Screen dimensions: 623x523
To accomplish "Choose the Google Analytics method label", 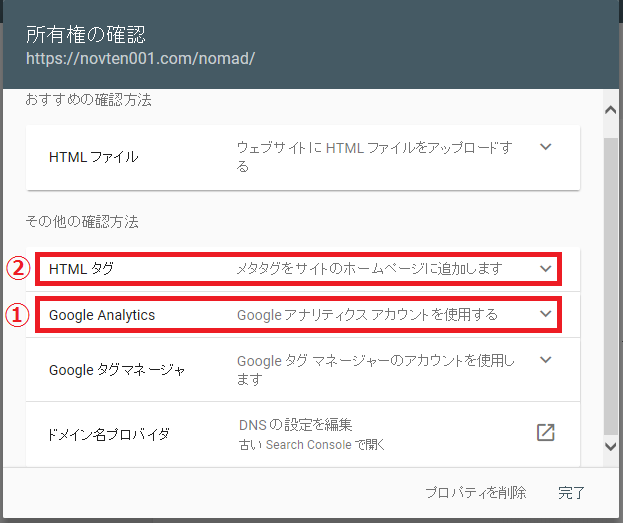I will pos(102,315).
